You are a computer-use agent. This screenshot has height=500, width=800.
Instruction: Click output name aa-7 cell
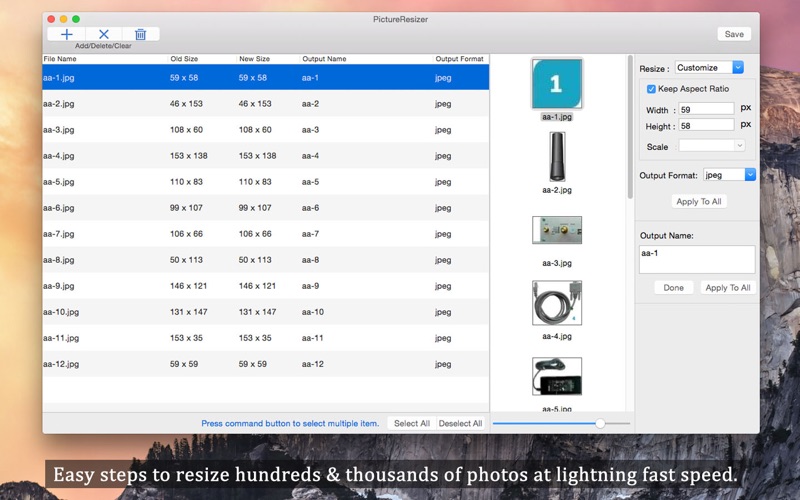pyautogui.click(x=310, y=234)
